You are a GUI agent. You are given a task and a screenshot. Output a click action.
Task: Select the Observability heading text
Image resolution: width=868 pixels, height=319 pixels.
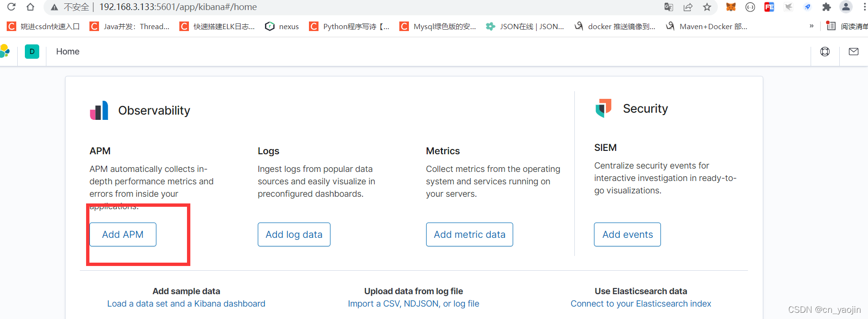(x=154, y=110)
